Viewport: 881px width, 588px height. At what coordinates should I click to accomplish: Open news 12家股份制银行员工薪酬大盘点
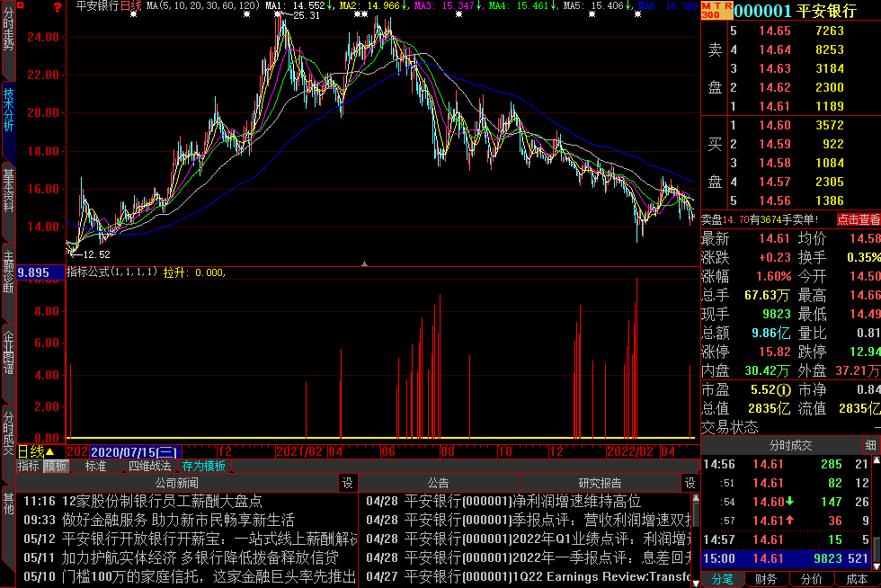[162, 501]
